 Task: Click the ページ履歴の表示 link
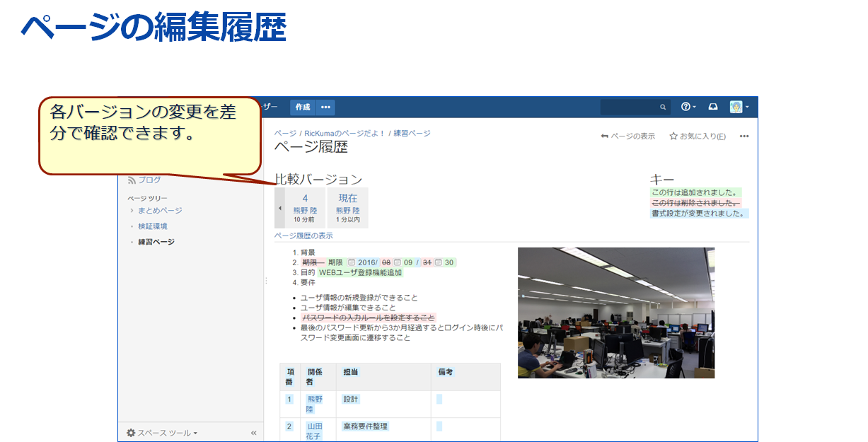pyautogui.click(x=303, y=235)
